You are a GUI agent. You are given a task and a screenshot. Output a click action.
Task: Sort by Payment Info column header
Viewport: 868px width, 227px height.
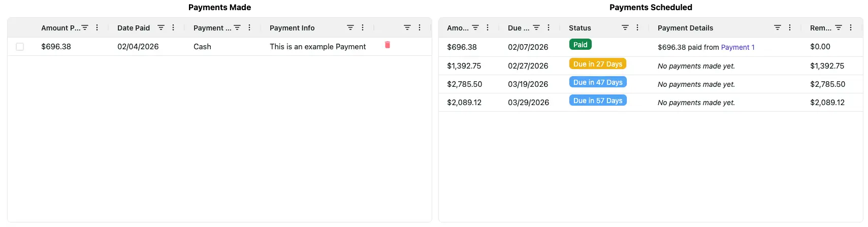tap(292, 28)
